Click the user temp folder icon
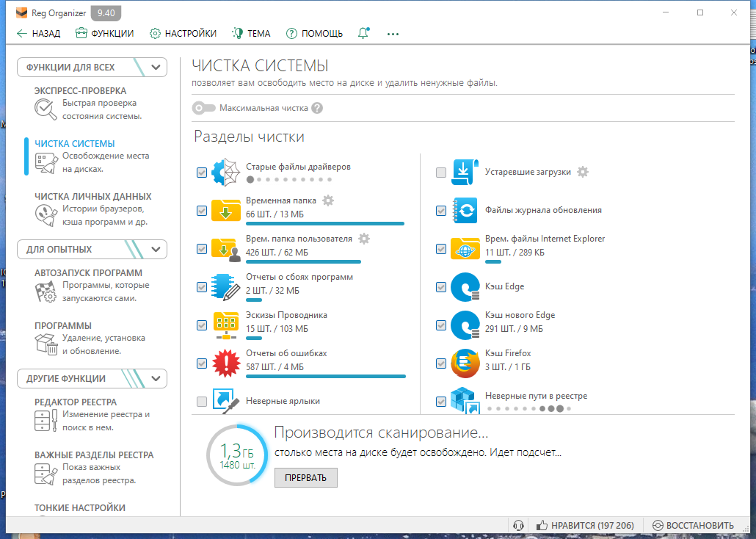Image resolution: width=756 pixels, height=539 pixels. [x=225, y=249]
